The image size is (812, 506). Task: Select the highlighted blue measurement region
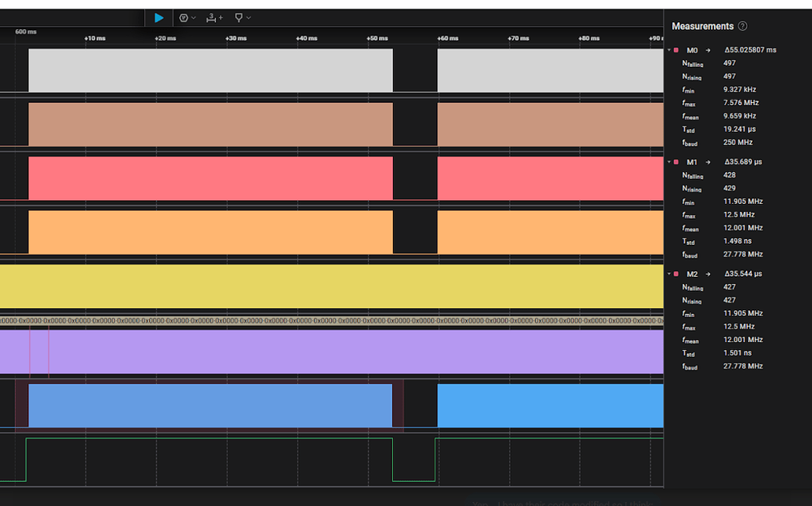point(209,405)
